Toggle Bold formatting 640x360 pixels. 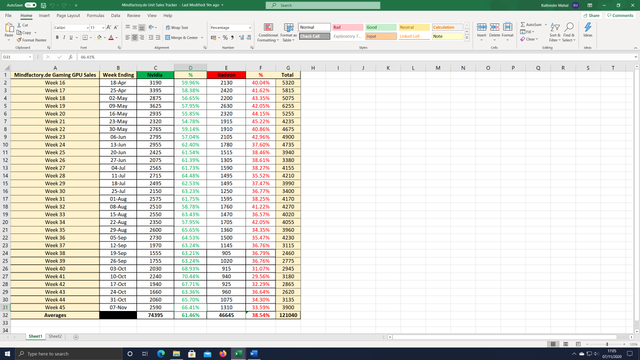57,38
